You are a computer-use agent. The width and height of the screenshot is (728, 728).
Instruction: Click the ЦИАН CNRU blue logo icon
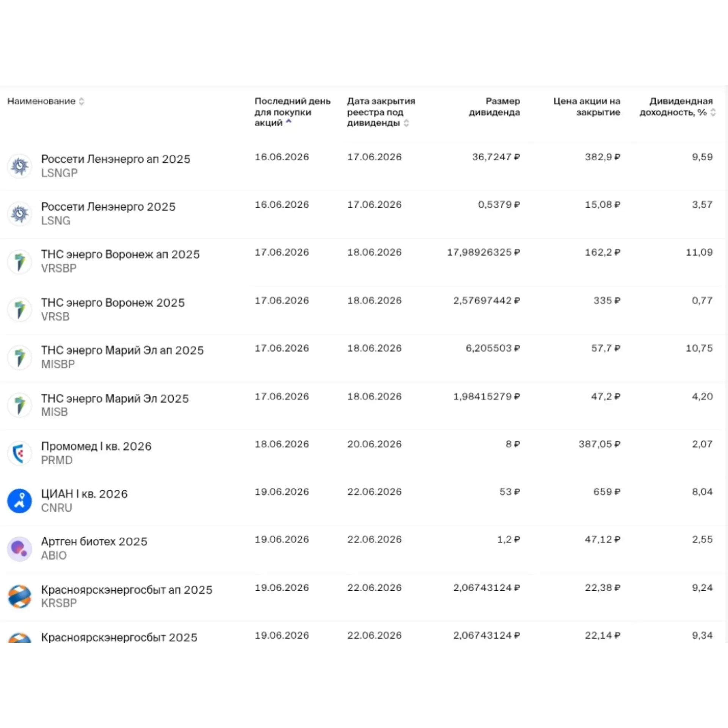point(19,500)
